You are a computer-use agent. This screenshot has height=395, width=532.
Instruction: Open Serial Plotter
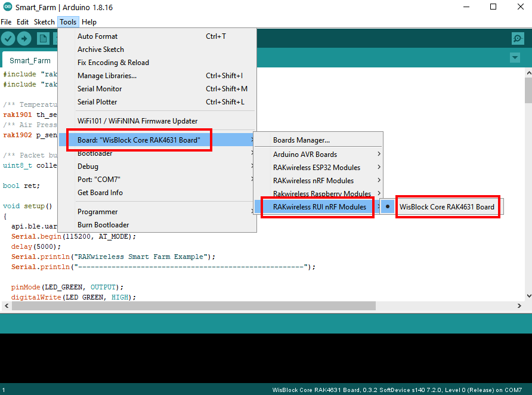coord(156,102)
